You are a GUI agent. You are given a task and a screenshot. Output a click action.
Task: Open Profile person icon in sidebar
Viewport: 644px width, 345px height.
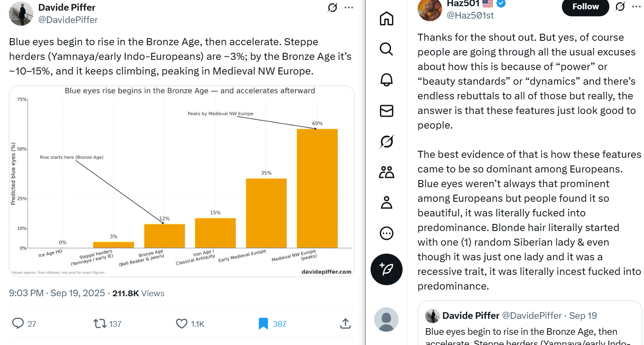pos(387,203)
